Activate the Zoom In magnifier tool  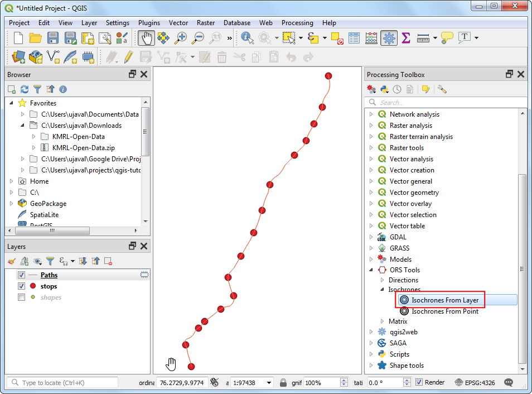pyautogui.click(x=181, y=38)
